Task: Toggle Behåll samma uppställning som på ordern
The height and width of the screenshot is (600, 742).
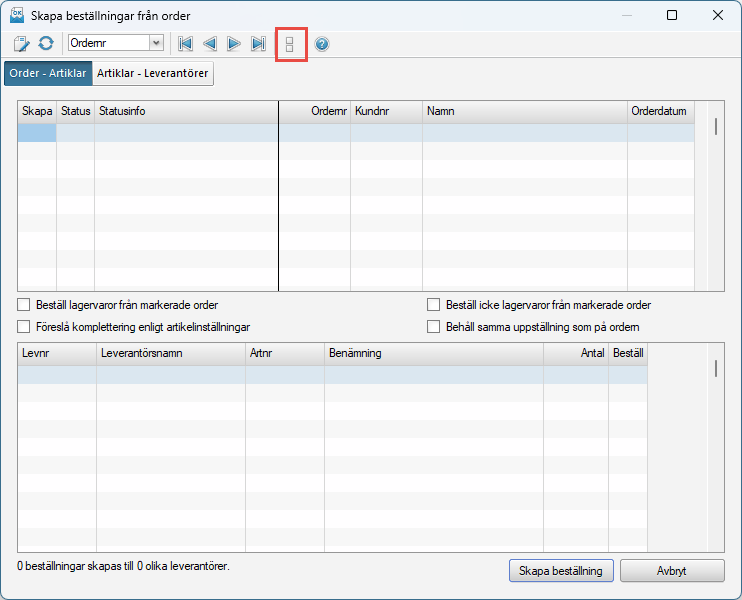Action: (x=434, y=327)
